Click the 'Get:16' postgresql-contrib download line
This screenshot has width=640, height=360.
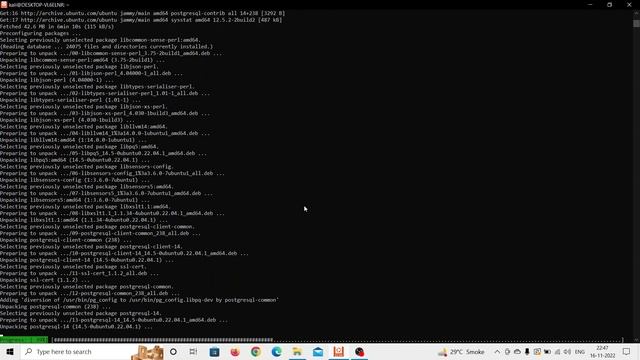142,13
